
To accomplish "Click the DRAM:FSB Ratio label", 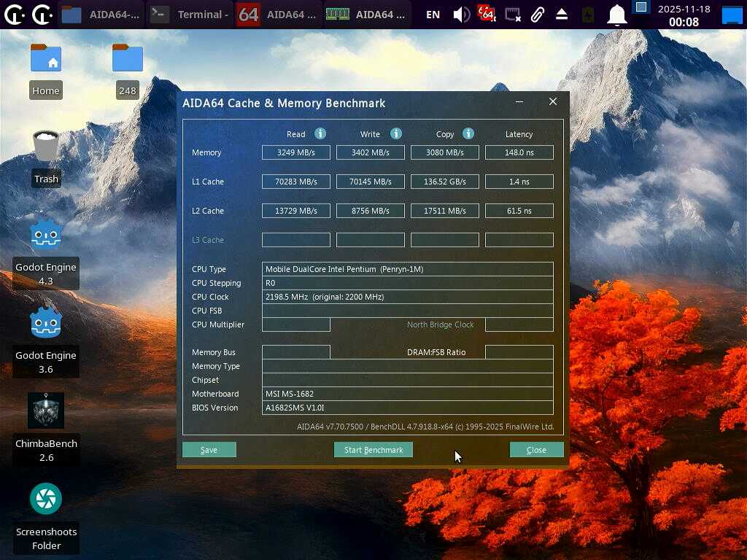I will click(436, 352).
